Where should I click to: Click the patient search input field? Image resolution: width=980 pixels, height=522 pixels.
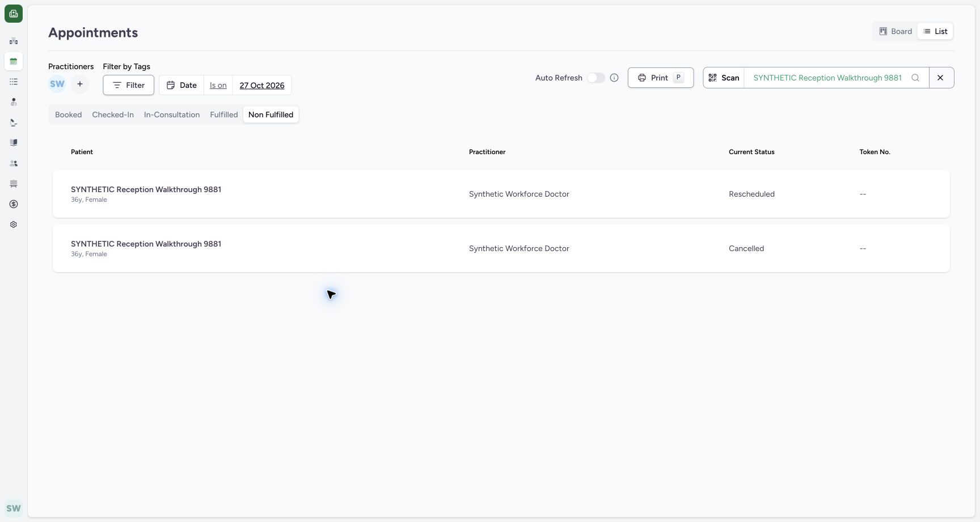click(x=827, y=78)
